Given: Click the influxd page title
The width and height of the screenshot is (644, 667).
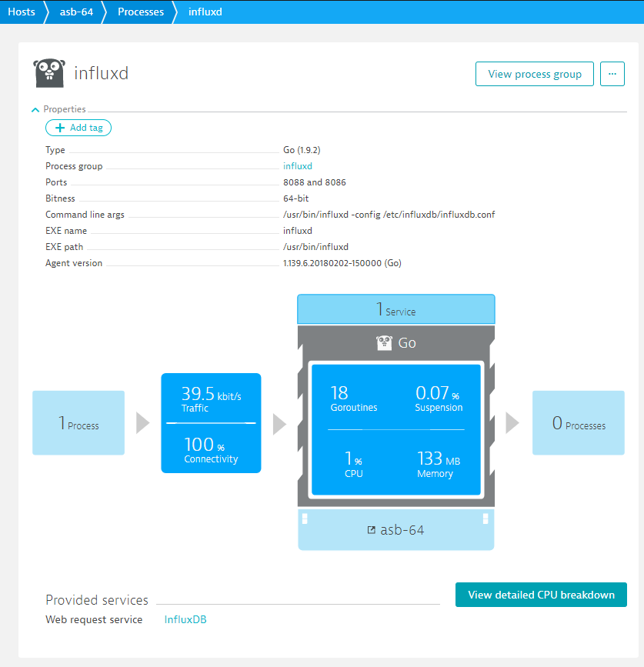Looking at the screenshot, I should 102,73.
